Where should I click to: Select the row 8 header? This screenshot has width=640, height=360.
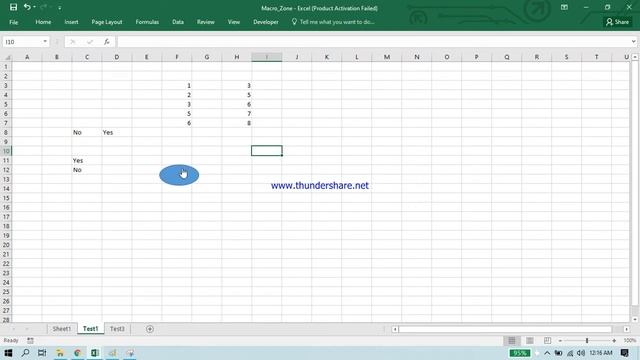6,132
